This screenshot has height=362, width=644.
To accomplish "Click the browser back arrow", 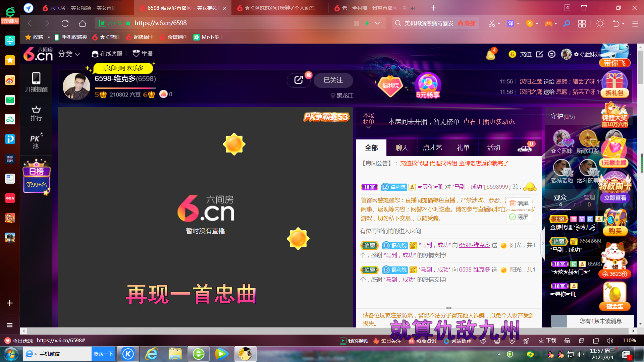I will point(30,23).
